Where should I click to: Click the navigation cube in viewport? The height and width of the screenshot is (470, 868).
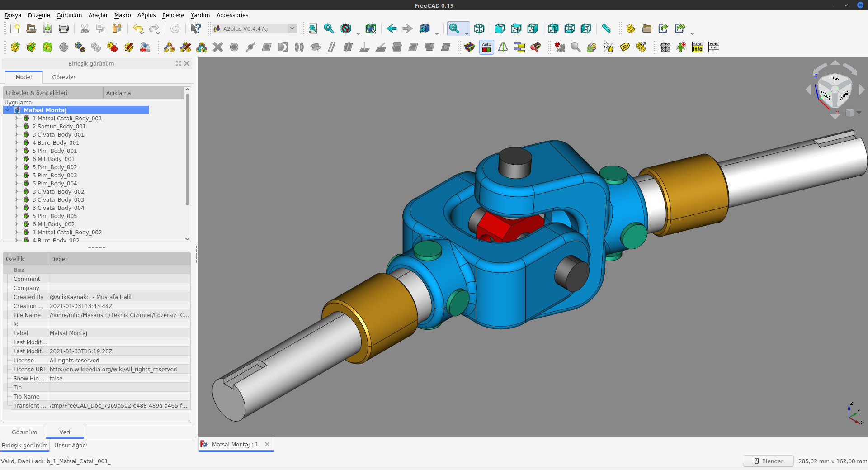point(835,90)
